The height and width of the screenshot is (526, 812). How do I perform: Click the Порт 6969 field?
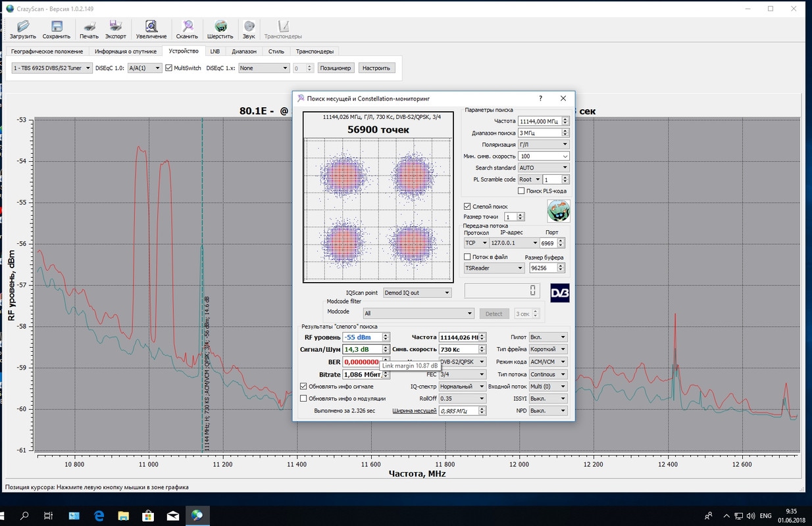pyautogui.click(x=553, y=243)
